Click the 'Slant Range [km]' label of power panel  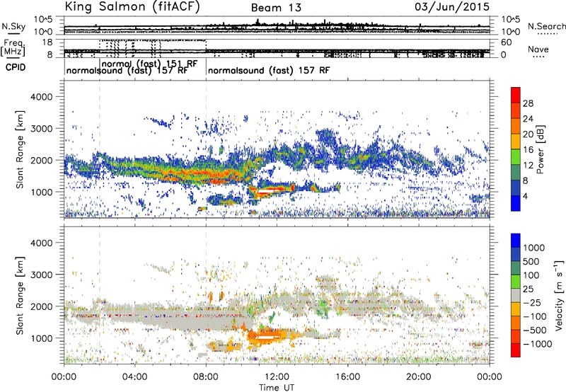(20, 149)
